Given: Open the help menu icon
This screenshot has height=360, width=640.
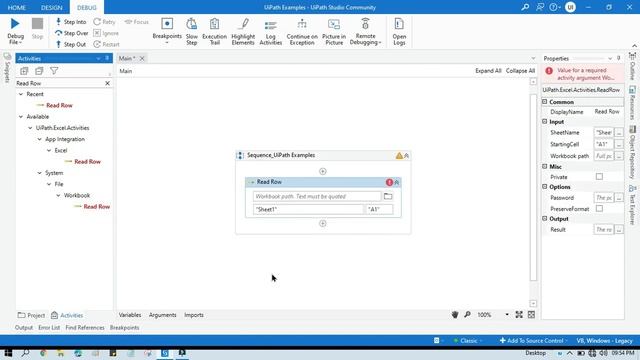Looking at the screenshot, I should (554, 7).
